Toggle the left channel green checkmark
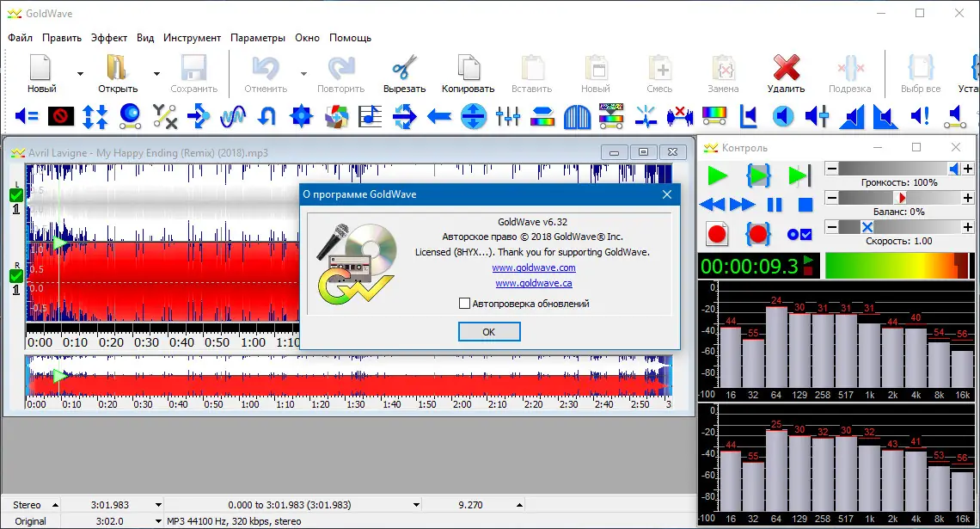Viewport: 980px width, 529px height. pyautogui.click(x=15, y=195)
